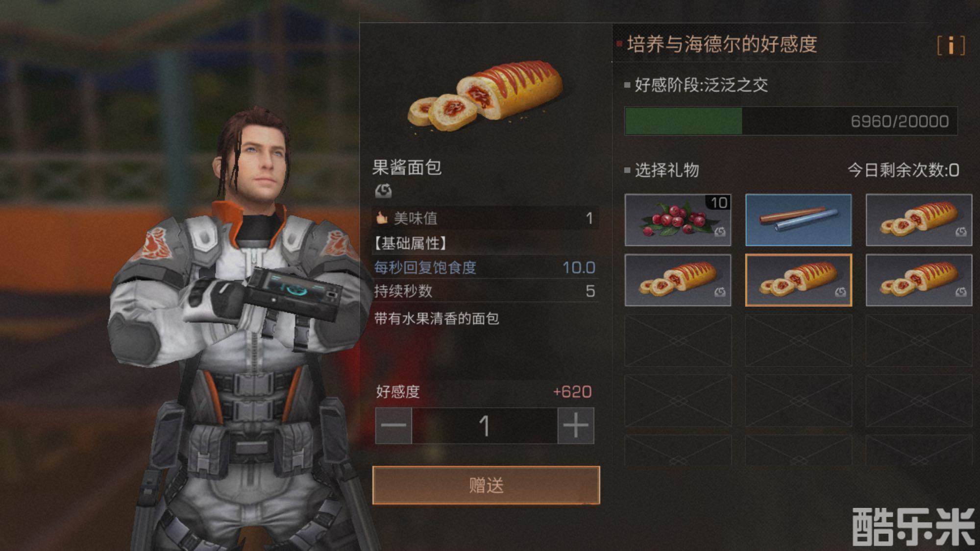Click the thumbs-up 美味值 icon

(382, 218)
